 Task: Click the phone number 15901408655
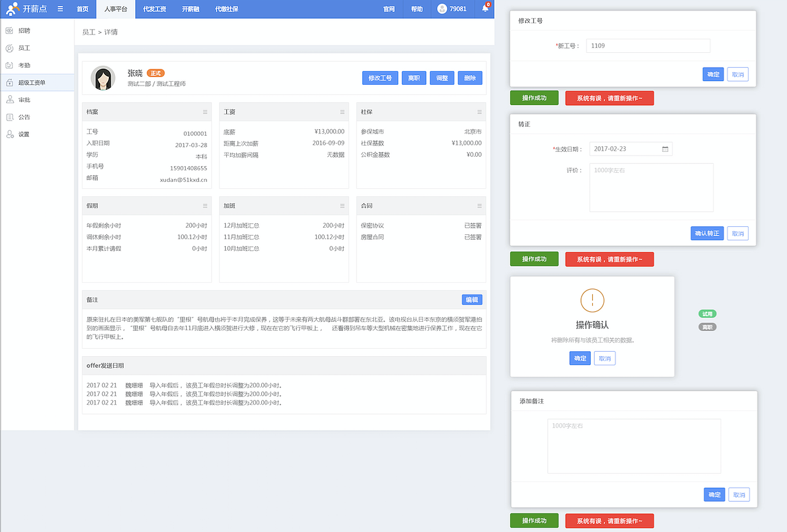point(189,169)
